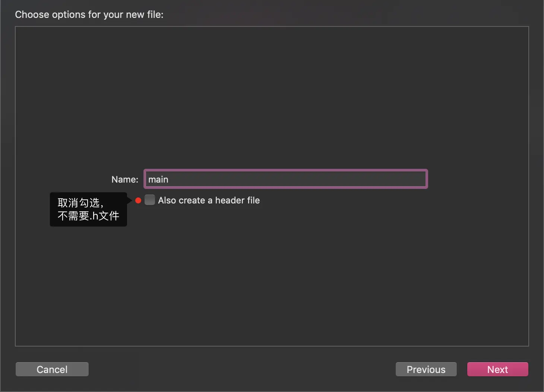
Task: Click the empty options panel above the Name field
Action: (272, 97)
